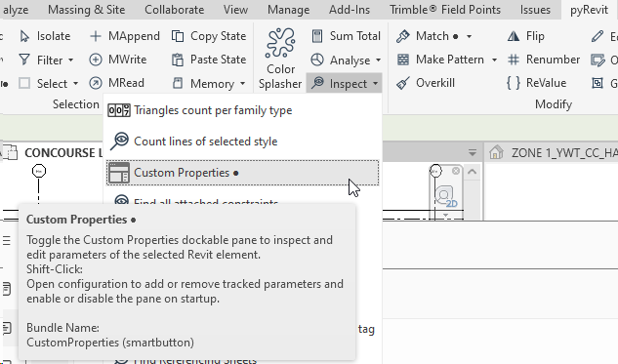
Task: Run the Overkill tool
Action: pyautogui.click(x=426, y=83)
